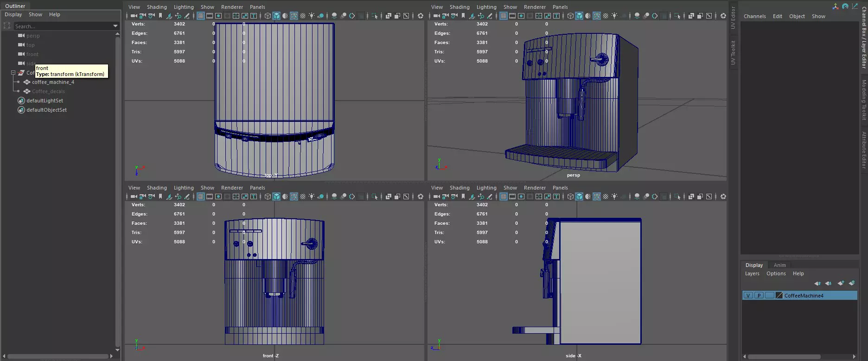The width and height of the screenshot is (868, 361).
Task: Toggle Textured display in persp viewport toolbar
Action: (x=606, y=16)
